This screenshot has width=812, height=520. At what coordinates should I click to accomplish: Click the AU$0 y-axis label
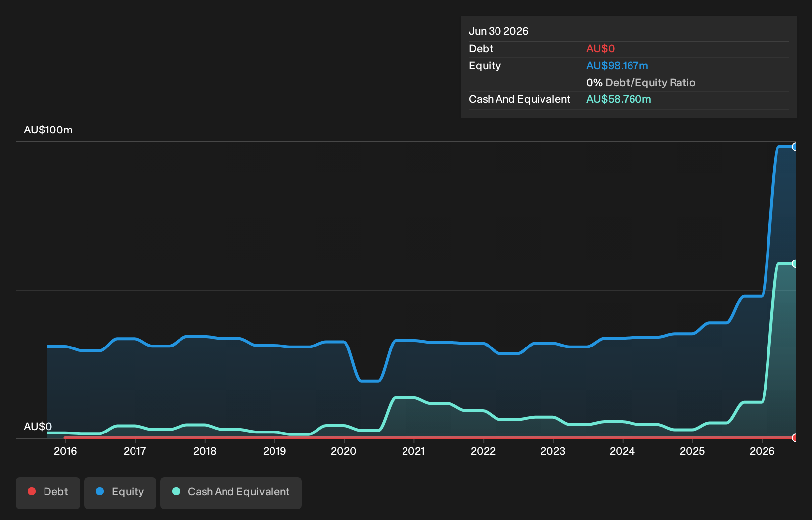point(38,427)
